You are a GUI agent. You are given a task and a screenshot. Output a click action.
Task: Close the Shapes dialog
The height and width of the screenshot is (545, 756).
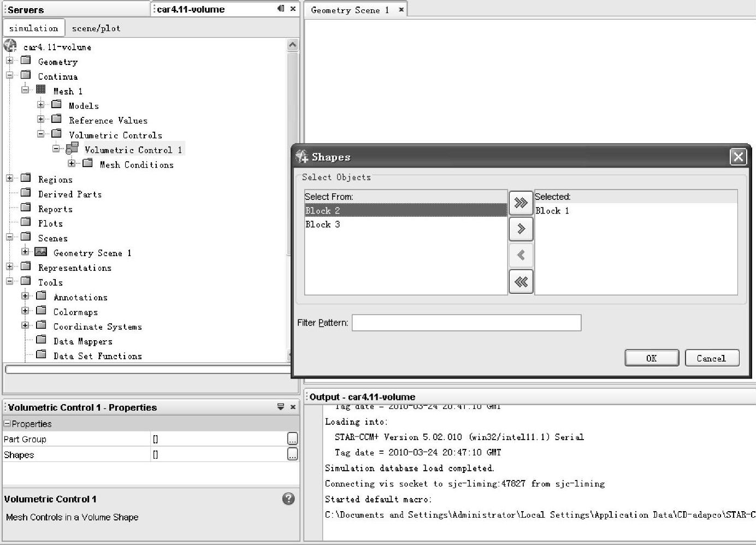click(x=739, y=157)
